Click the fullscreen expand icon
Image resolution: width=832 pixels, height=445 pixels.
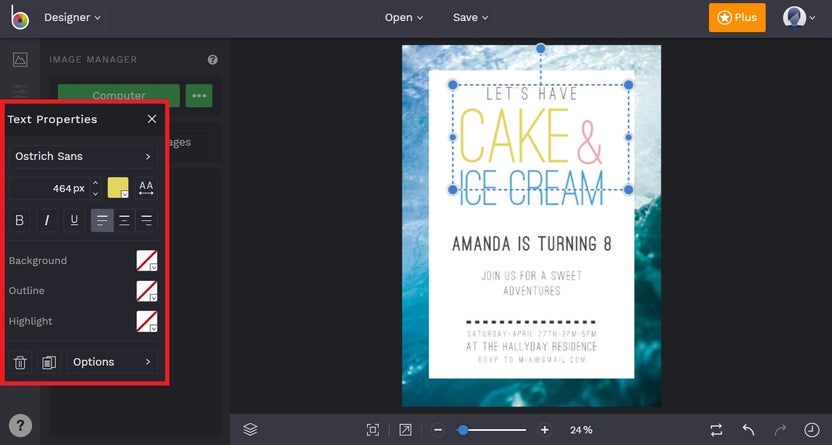tap(405, 430)
